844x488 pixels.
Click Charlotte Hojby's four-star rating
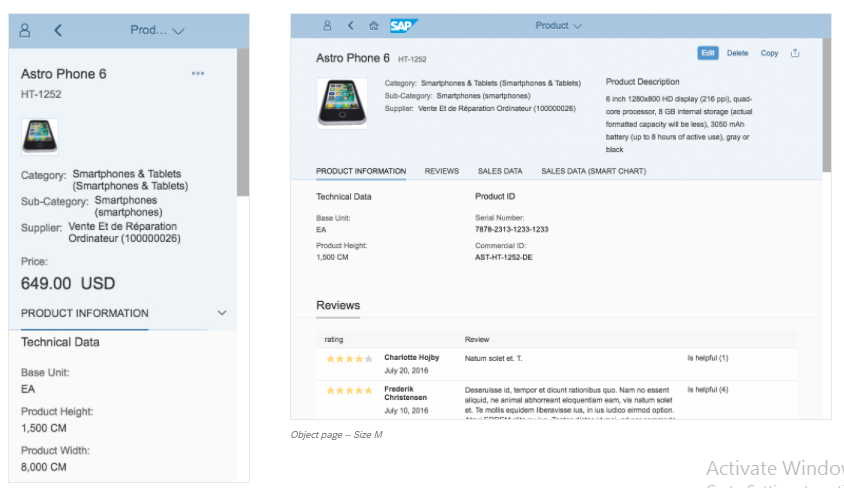[349, 359]
